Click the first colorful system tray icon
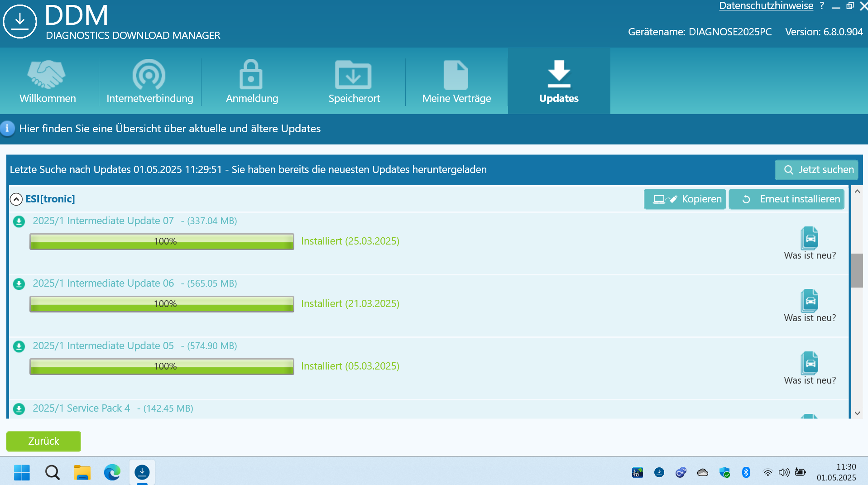This screenshot has height=485, width=868. 638,473
